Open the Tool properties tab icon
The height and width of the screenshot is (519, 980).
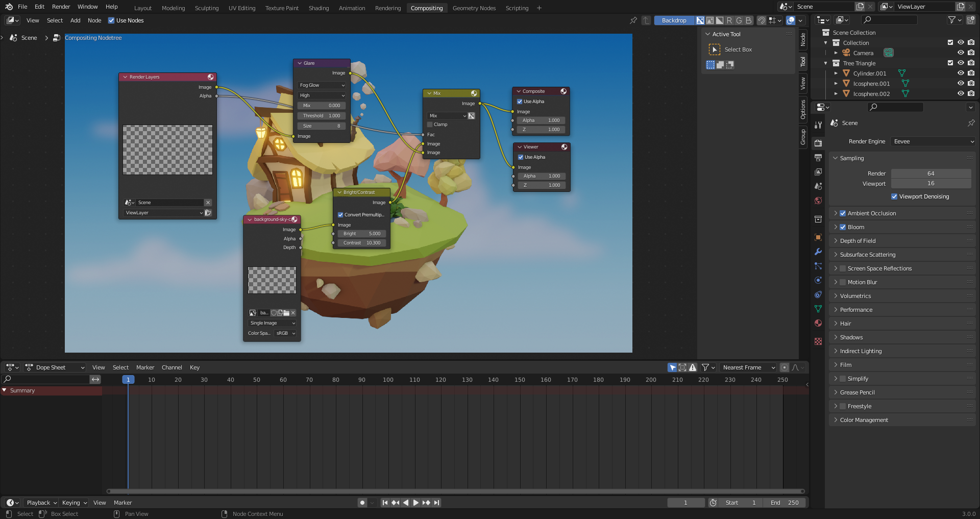click(x=818, y=125)
